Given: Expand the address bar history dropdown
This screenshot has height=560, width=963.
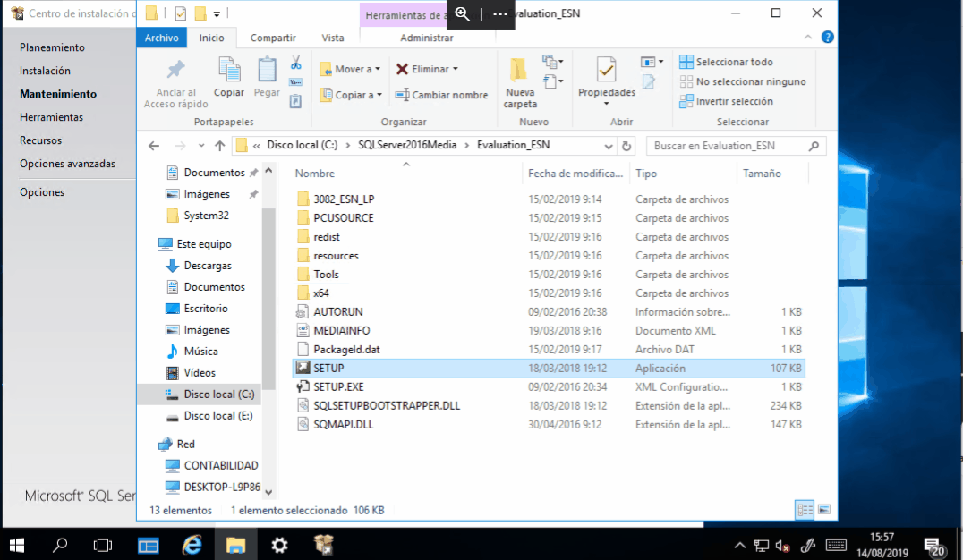Looking at the screenshot, I should 608,146.
